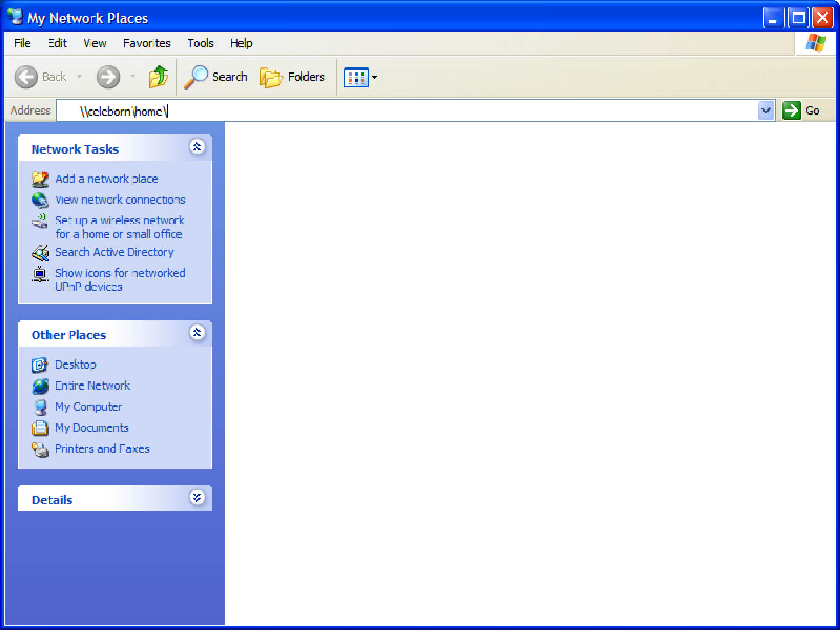Click the Back arrow button

click(x=26, y=77)
